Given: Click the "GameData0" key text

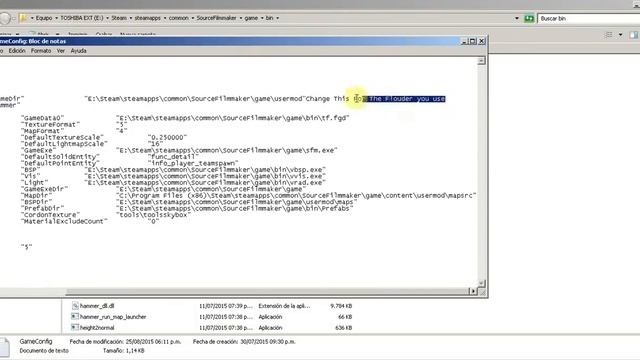Looking at the screenshot, I should click(42, 118).
